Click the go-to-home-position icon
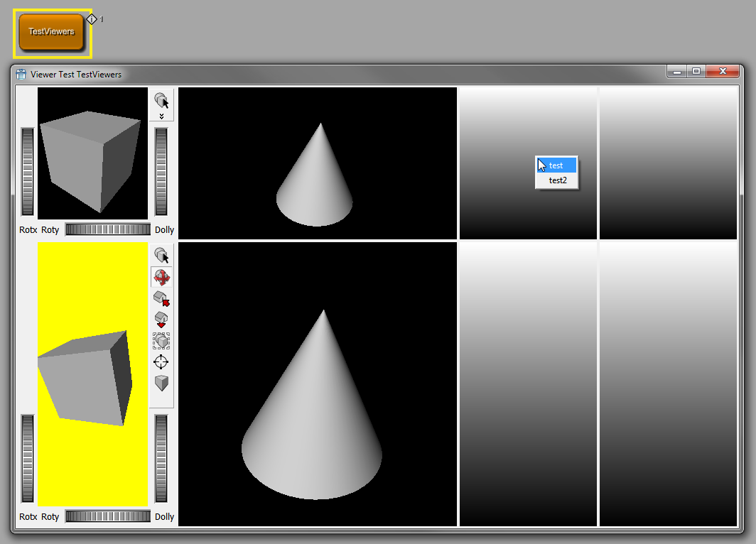Image resolution: width=756 pixels, height=544 pixels. (x=161, y=298)
